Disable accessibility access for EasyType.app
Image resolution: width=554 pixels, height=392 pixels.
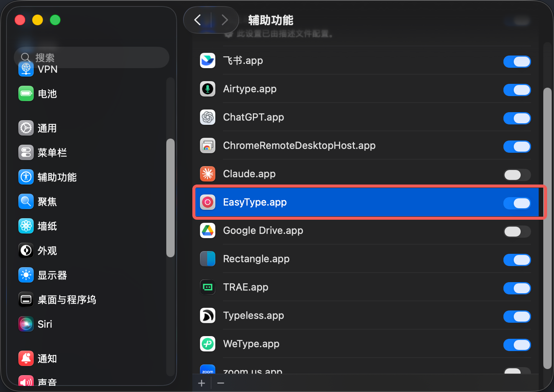[517, 203]
